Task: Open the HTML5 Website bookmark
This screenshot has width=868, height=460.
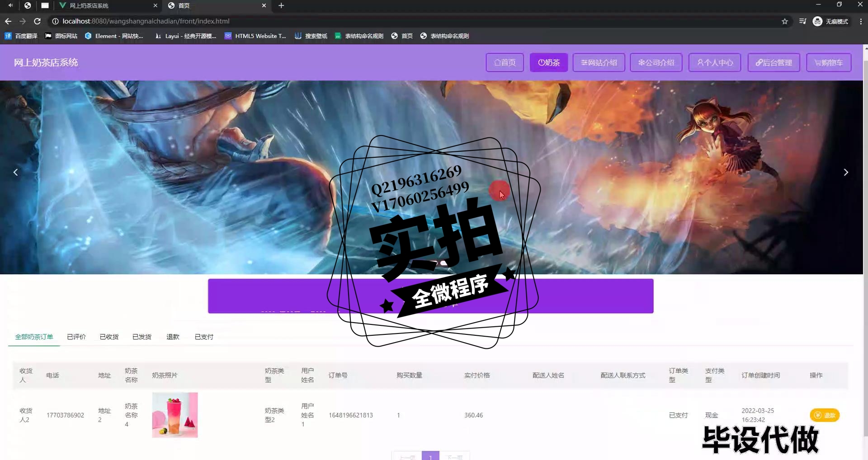Action: (x=255, y=36)
